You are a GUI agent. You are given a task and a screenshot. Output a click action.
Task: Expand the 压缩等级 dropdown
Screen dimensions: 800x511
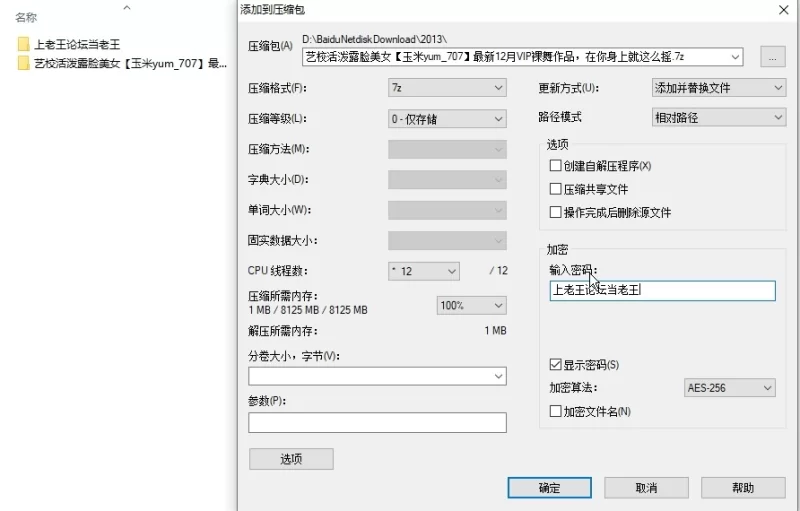447,119
